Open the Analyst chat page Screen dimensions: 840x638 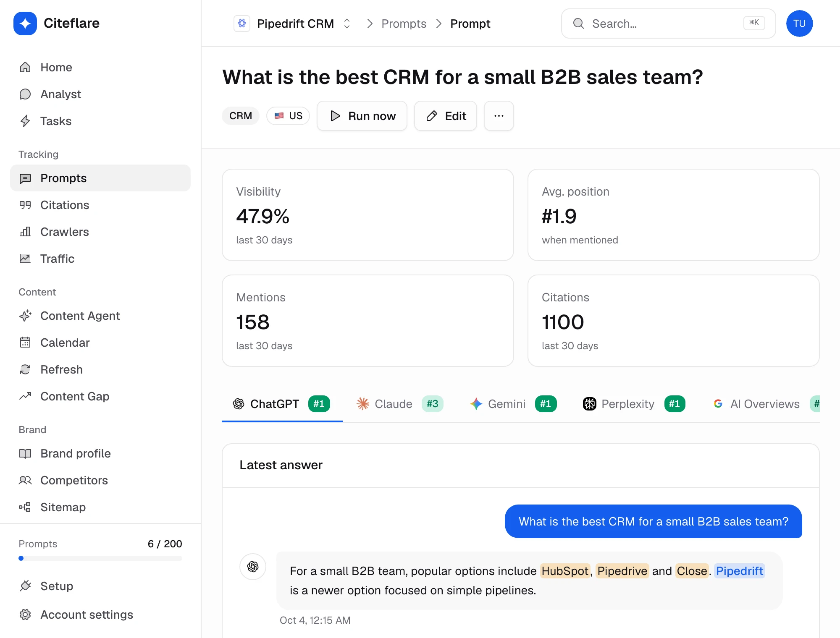(x=100, y=94)
